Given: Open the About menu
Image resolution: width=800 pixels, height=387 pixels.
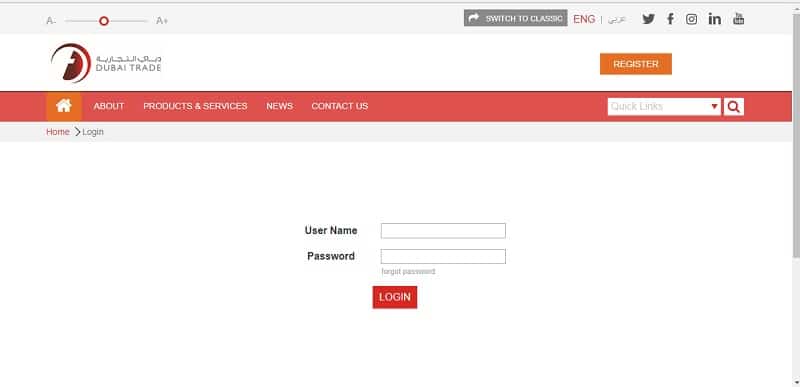Looking at the screenshot, I should (x=109, y=106).
